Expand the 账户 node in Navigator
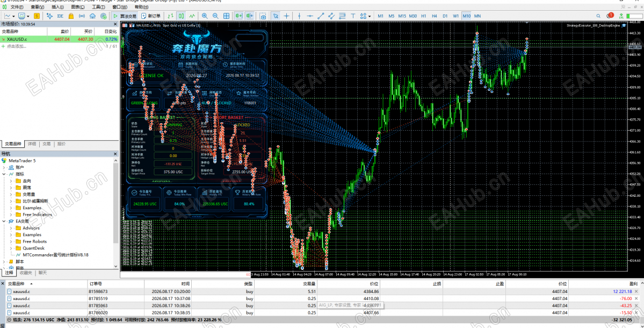The height and width of the screenshot is (328, 644). click(x=4, y=167)
